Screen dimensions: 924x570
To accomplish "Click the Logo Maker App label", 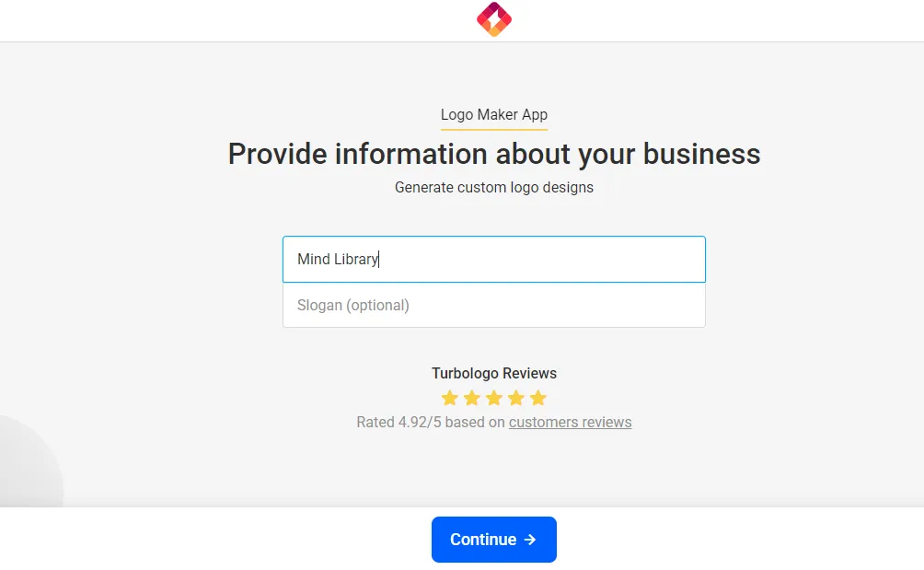I will 494,114.
